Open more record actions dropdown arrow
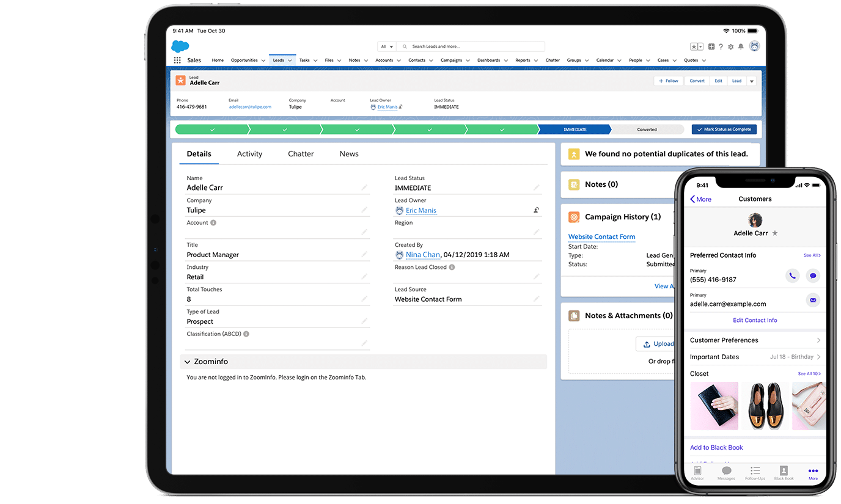This screenshot has height=504, width=841. click(x=752, y=81)
